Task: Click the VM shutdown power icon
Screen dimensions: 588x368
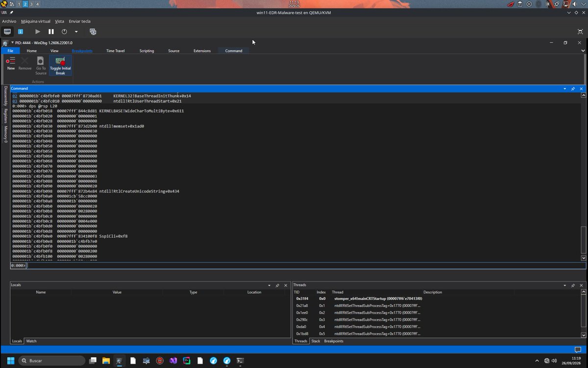Action: tap(64, 31)
